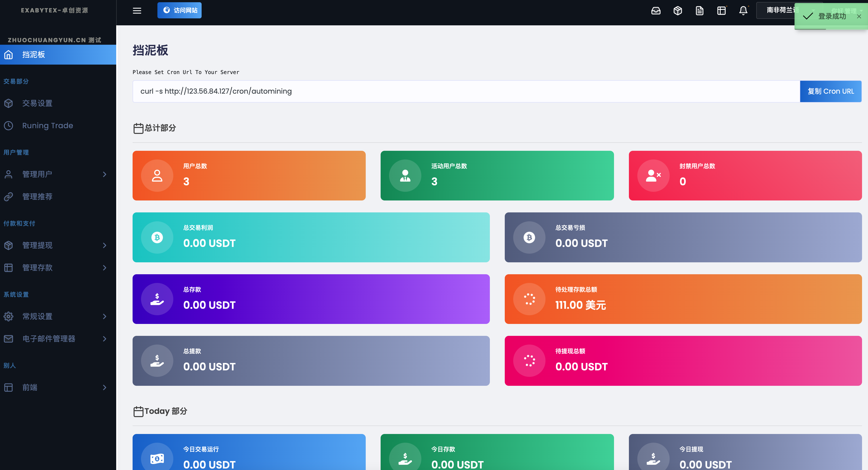868x470 pixels.
Task: Click the house icon beside 挡泥板
Action: click(x=8, y=55)
